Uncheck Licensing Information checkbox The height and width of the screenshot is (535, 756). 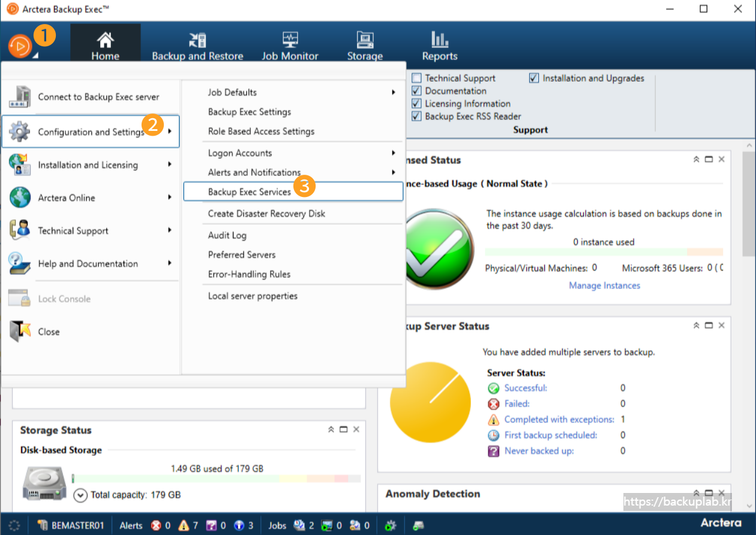[416, 103]
